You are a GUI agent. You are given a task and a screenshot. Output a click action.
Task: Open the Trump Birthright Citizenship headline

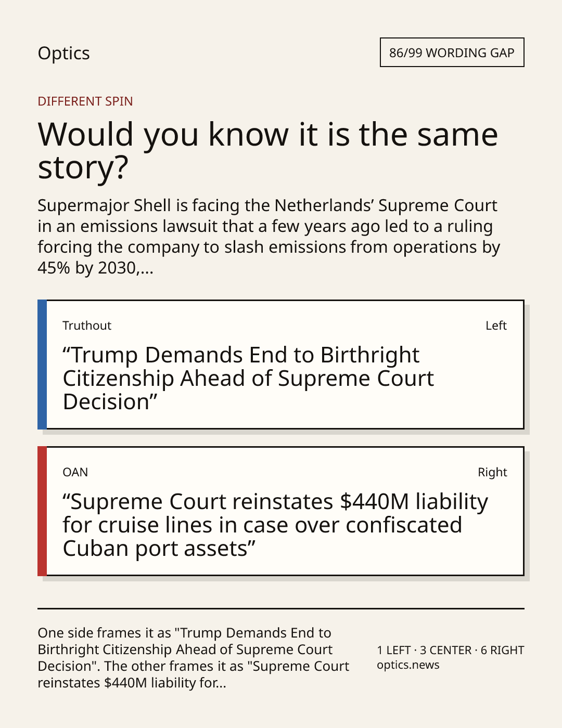248,378
